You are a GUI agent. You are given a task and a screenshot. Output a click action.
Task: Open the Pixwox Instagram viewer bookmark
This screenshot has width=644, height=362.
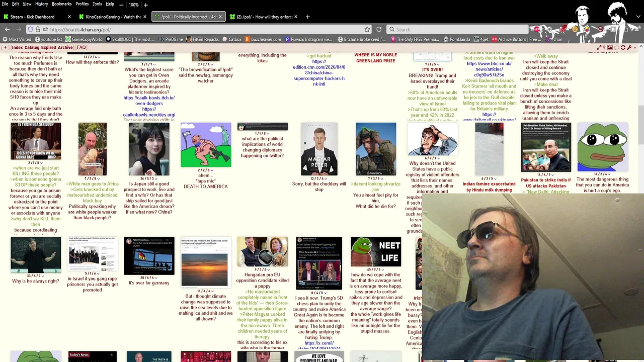pos(308,39)
